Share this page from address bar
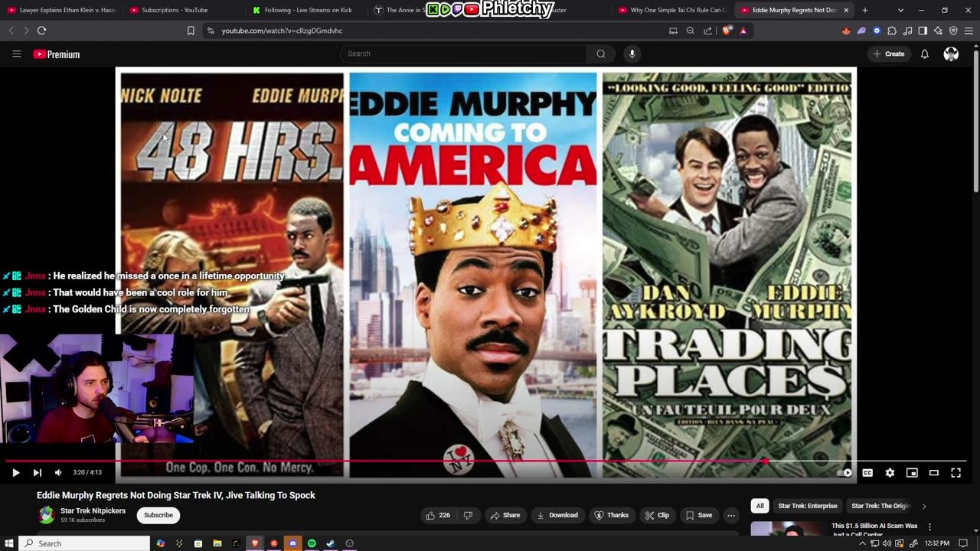 tap(708, 31)
